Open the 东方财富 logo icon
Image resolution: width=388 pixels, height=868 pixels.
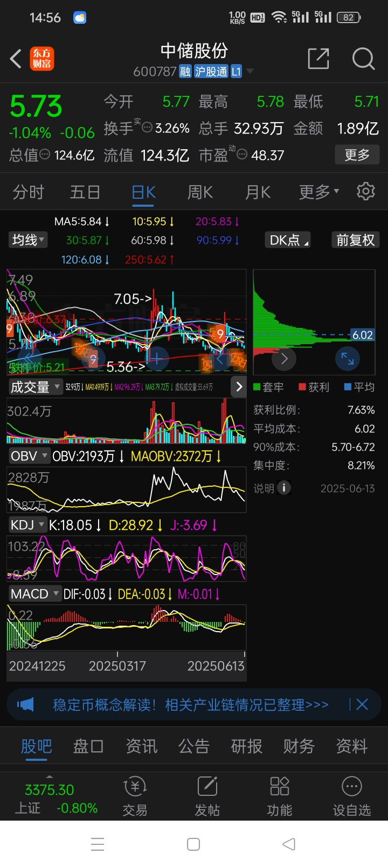coord(41,59)
